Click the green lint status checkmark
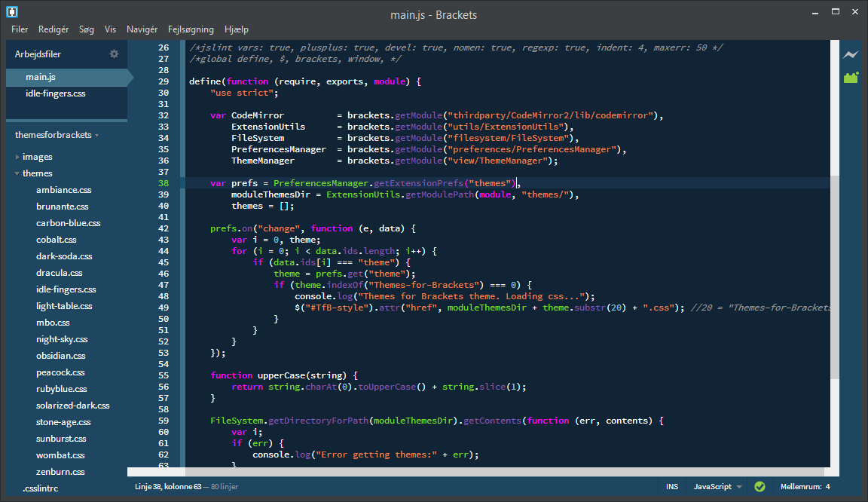The height and width of the screenshot is (502, 868). pyautogui.click(x=759, y=487)
